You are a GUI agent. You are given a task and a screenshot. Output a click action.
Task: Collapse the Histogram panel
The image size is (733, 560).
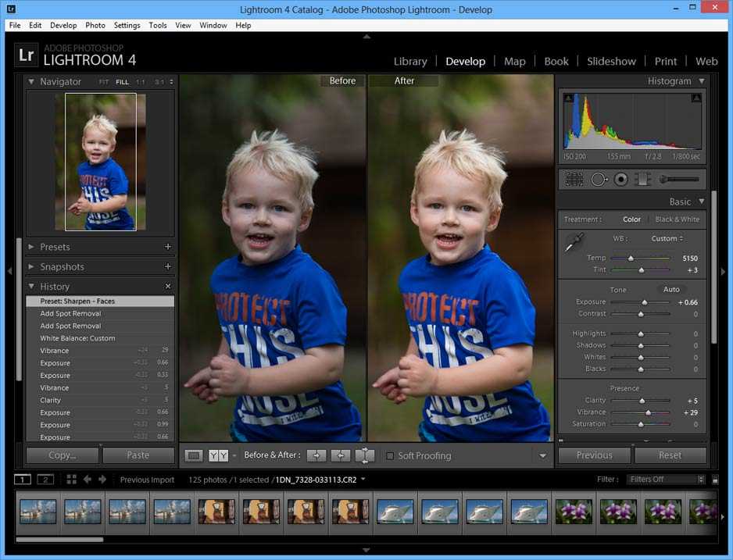[x=702, y=80]
